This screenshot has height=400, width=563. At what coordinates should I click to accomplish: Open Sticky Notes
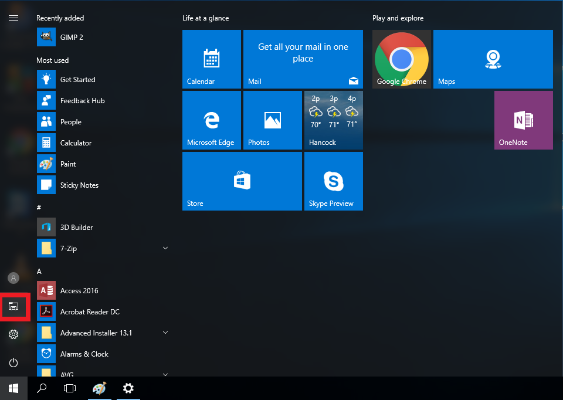(x=103, y=185)
